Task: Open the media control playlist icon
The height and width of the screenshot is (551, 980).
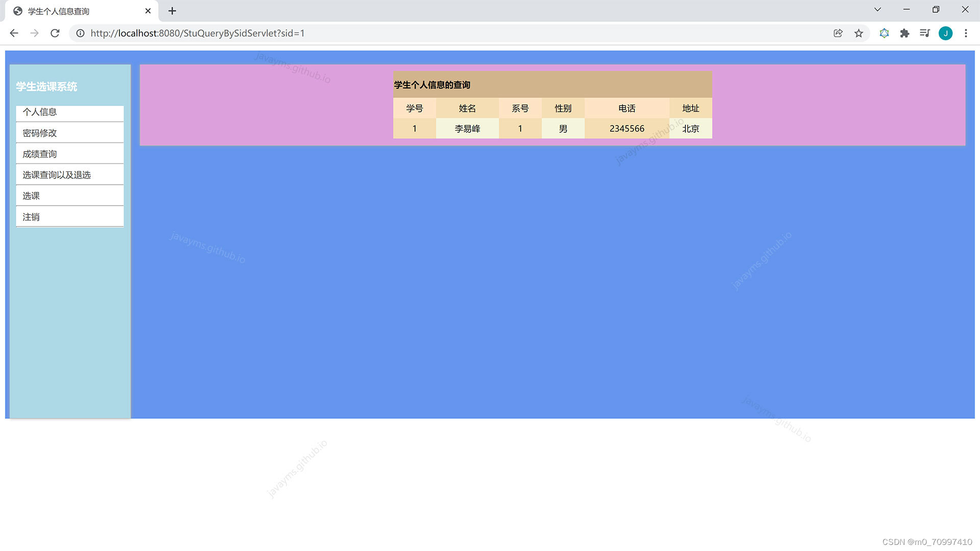Action: tap(925, 33)
